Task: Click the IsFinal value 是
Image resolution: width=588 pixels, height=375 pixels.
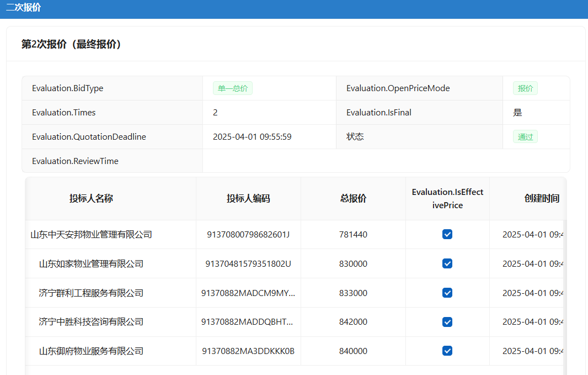Action: point(517,113)
